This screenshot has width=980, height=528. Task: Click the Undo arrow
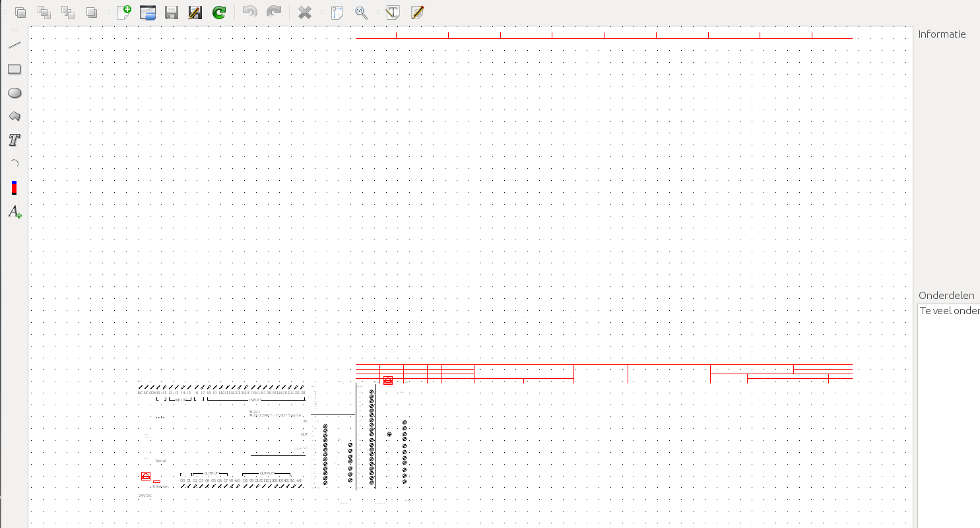tap(250, 12)
